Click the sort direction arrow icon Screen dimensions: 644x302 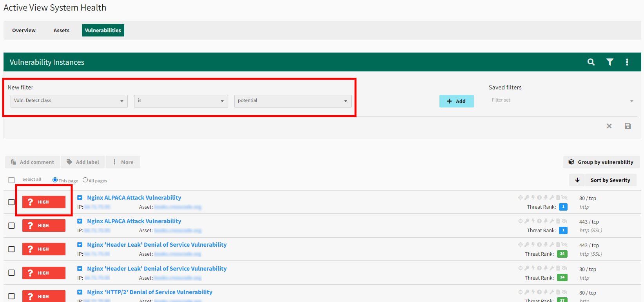577,180
